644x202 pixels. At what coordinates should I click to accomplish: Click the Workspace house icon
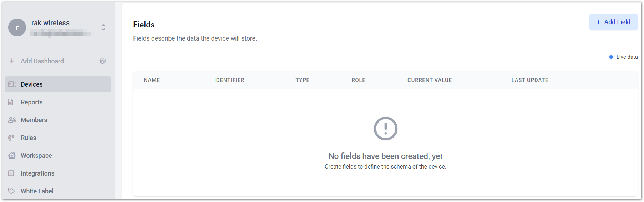[12, 155]
